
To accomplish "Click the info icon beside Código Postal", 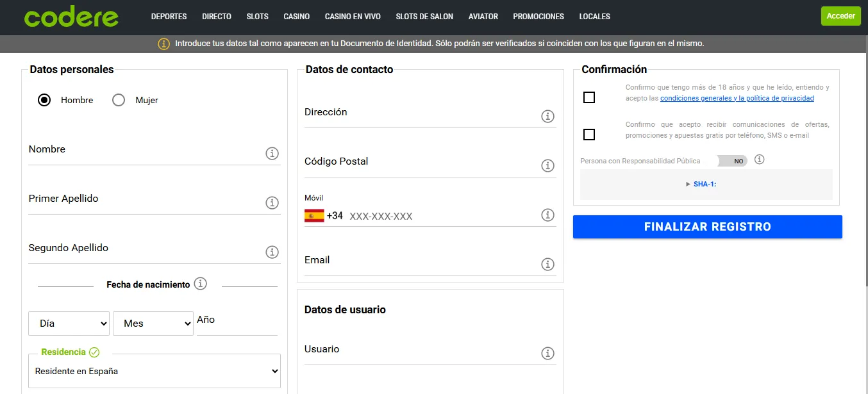I will click(548, 165).
